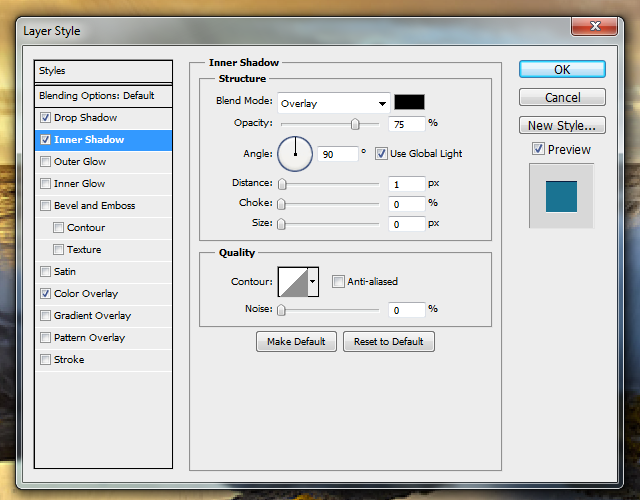Image resolution: width=640 pixels, height=500 pixels.
Task: Enable the Gradient Overlay checkbox
Action: click(45, 316)
